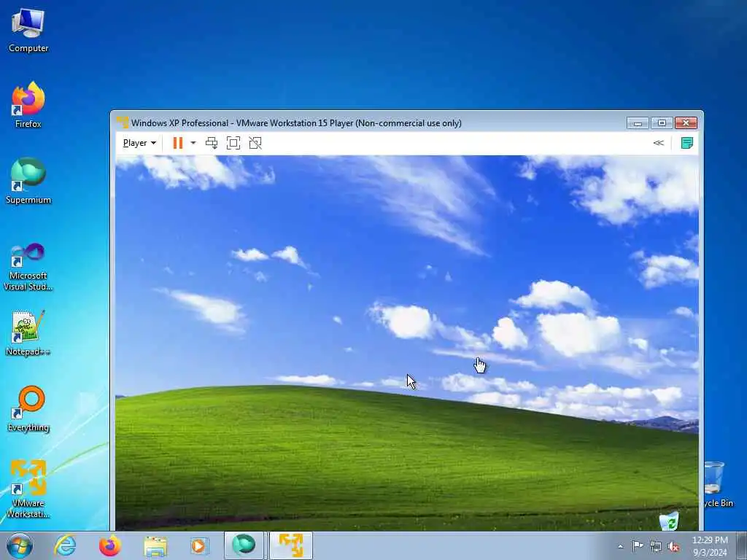
Task: Open Windows Media Player from the taskbar
Action: pyautogui.click(x=198, y=545)
